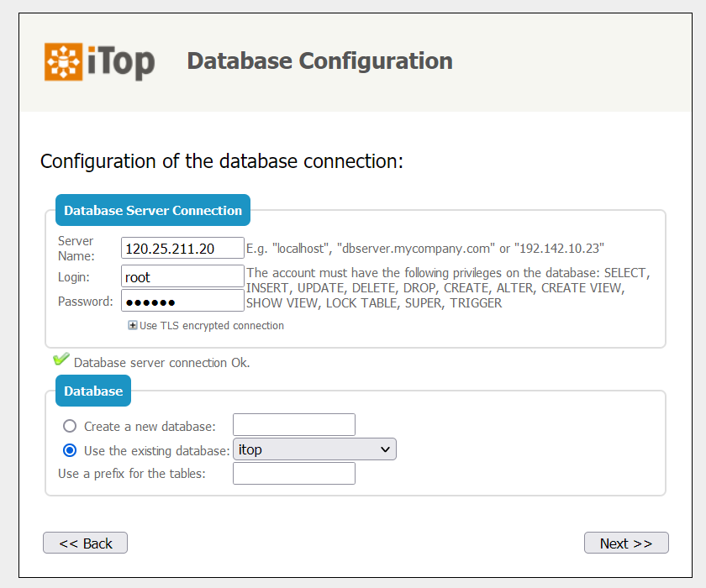706x588 pixels.
Task: Go to previous step with Back button
Action: pos(85,543)
